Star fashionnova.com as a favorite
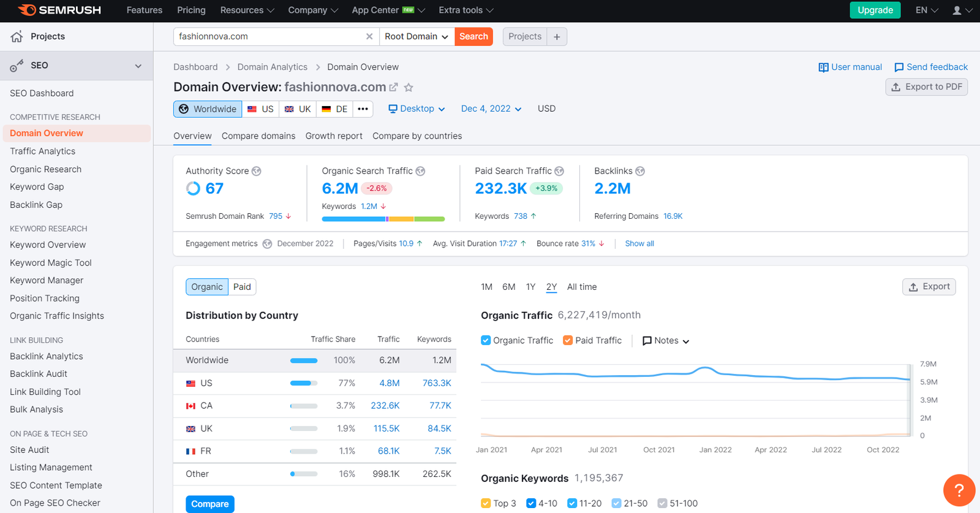 [x=409, y=88]
